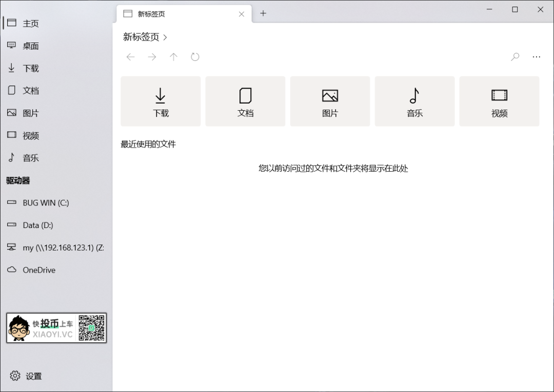The image size is (554, 392).
Task: Click the 主页 home icon in sidebar
Action: point(12,23)
